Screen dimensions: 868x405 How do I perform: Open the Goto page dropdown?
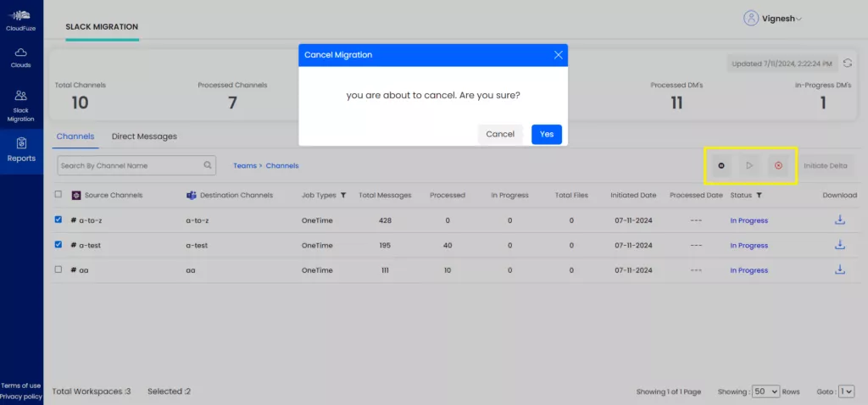[x=847, y=391]
